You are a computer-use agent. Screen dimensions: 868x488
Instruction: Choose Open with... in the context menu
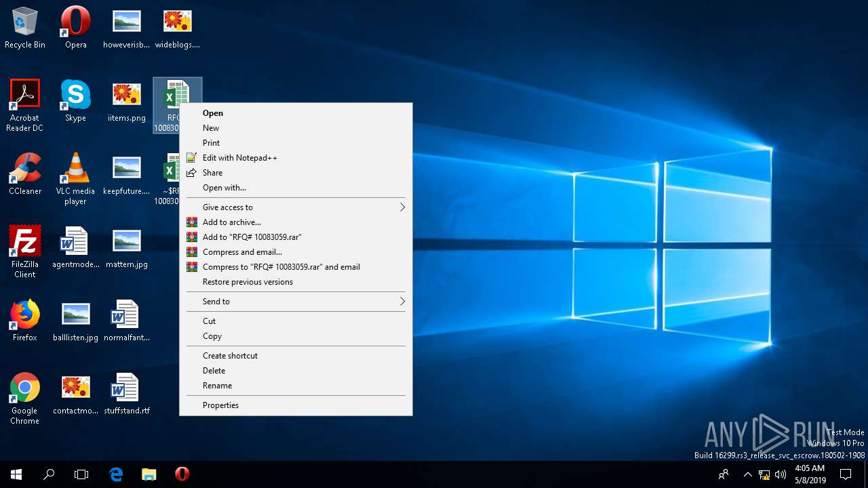296,188
